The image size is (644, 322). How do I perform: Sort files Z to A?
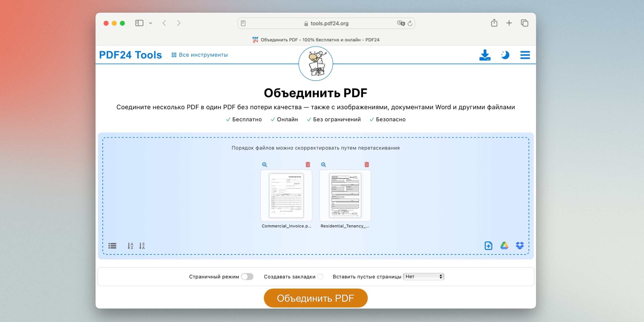pos(142,246)
